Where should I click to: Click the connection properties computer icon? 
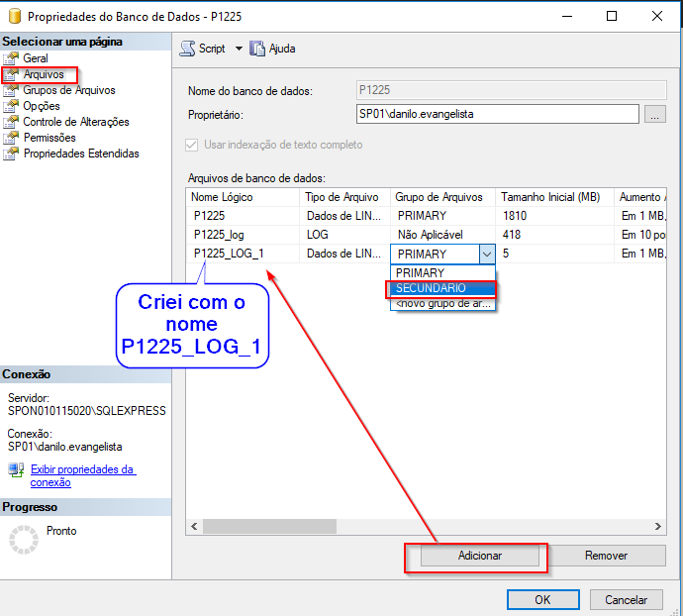[x=16, y=470]
